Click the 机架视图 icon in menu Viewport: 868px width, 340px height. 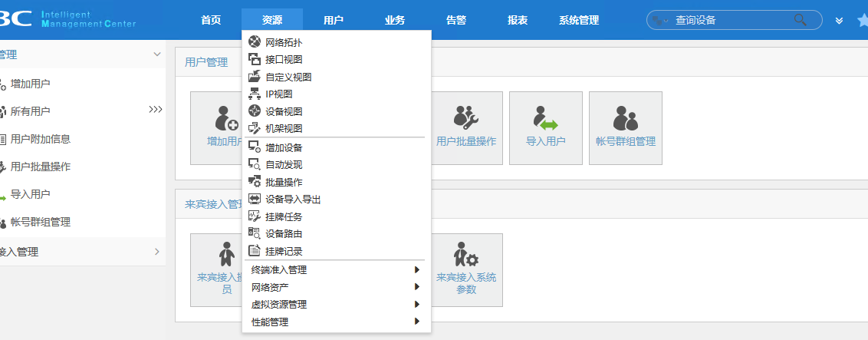pos(254,128)
